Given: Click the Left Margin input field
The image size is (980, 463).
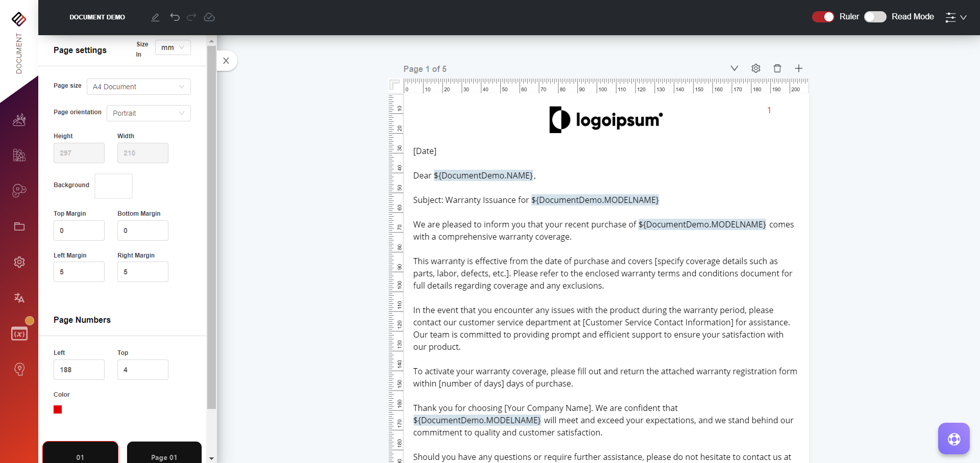Looking at the screenshot, I should (79, 272).
